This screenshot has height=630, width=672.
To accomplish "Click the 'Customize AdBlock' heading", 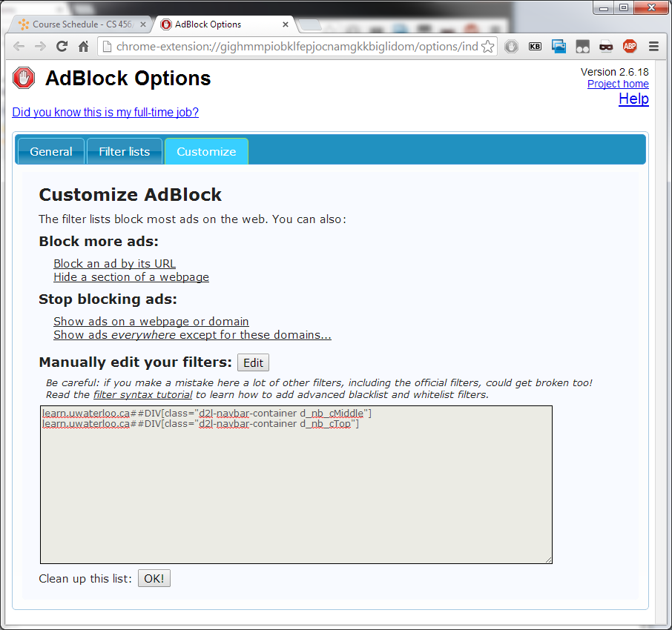I will (131, 195).
